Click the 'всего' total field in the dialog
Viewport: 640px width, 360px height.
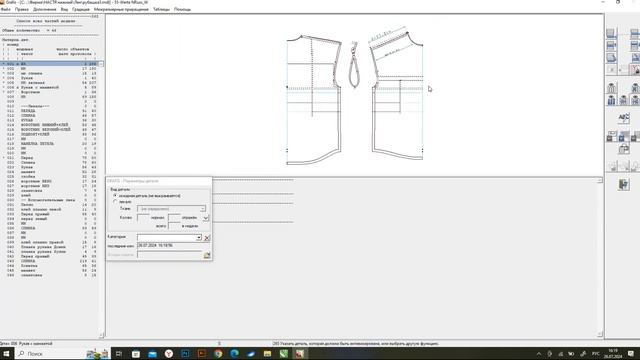click(x=174, y=226)
